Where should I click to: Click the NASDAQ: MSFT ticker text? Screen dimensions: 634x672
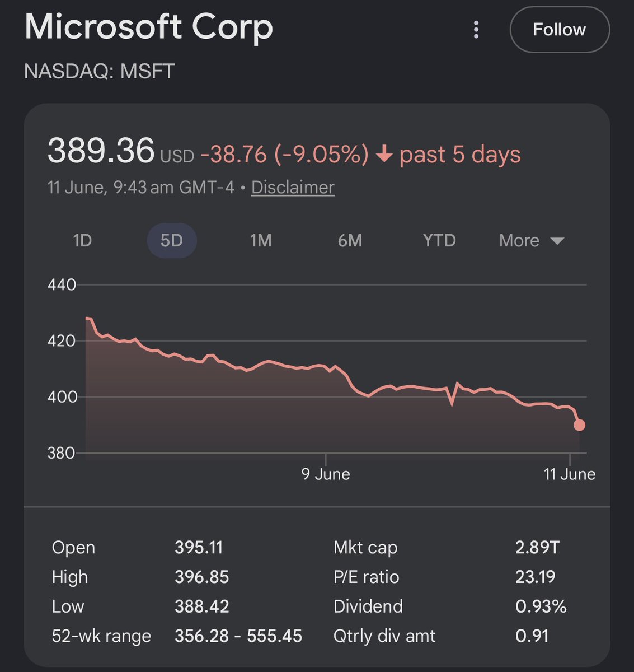[100, 71]
